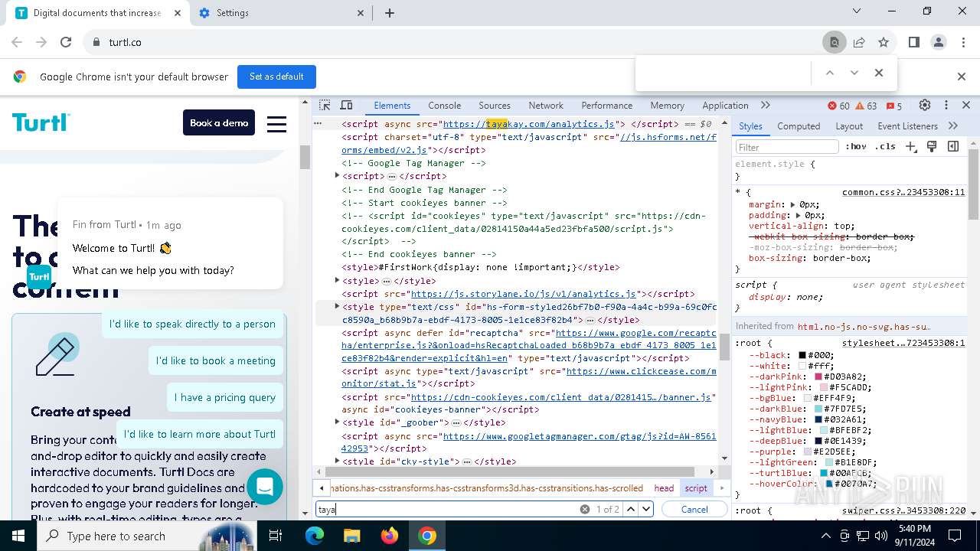
Task: Open Intercom chat launcher bubble
Action: [x=265, y=486]
